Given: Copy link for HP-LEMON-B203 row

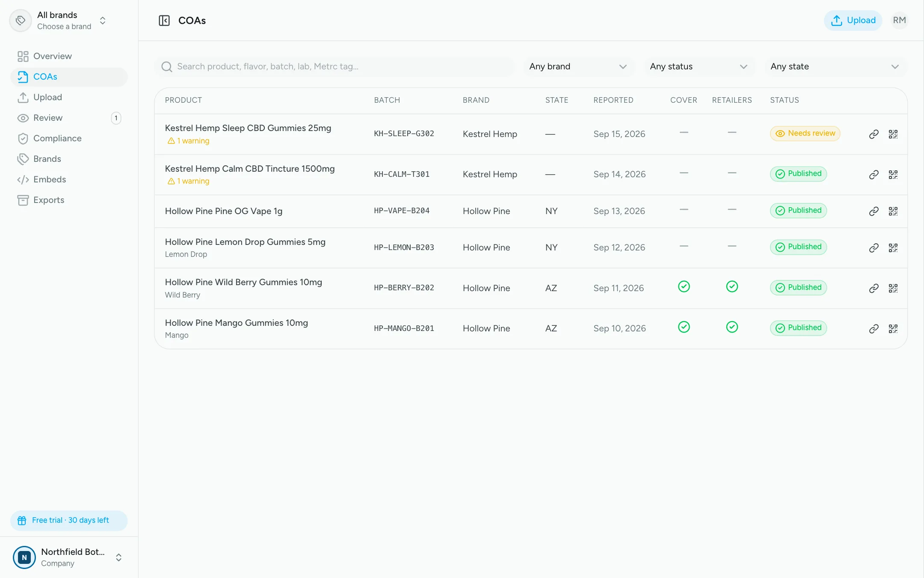Looking at the screenshot, I should [874, 248].
